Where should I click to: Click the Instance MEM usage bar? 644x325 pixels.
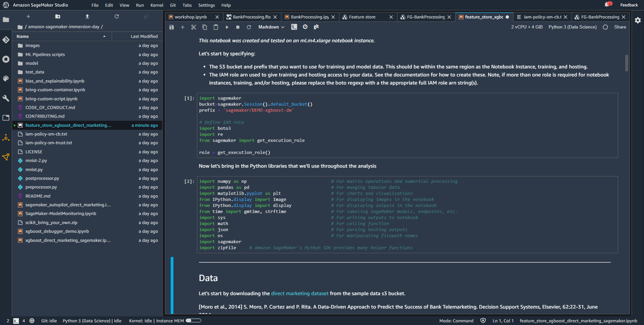click(x=194, y=321)
